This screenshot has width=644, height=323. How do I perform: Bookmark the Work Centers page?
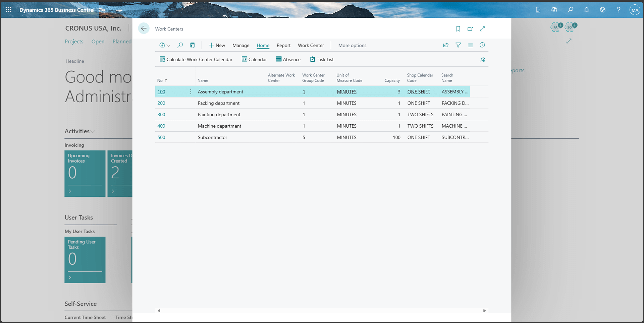(458, 29)
